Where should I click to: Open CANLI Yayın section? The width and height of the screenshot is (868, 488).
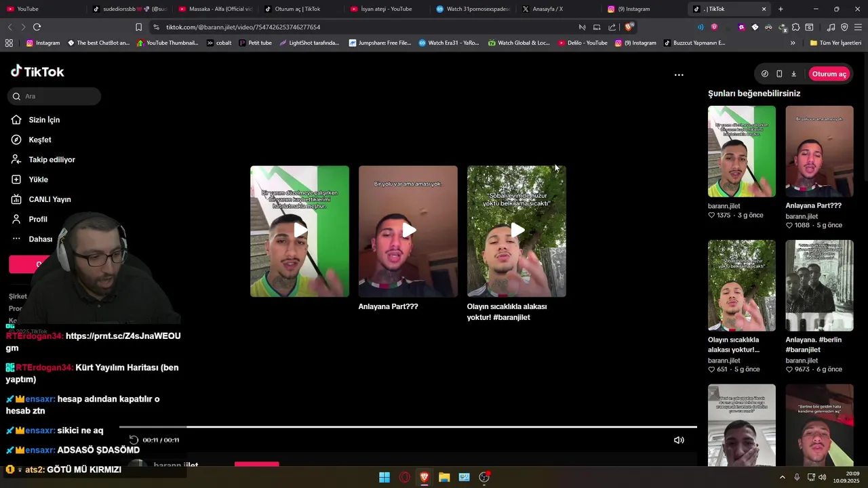click(x=41, y=199)
